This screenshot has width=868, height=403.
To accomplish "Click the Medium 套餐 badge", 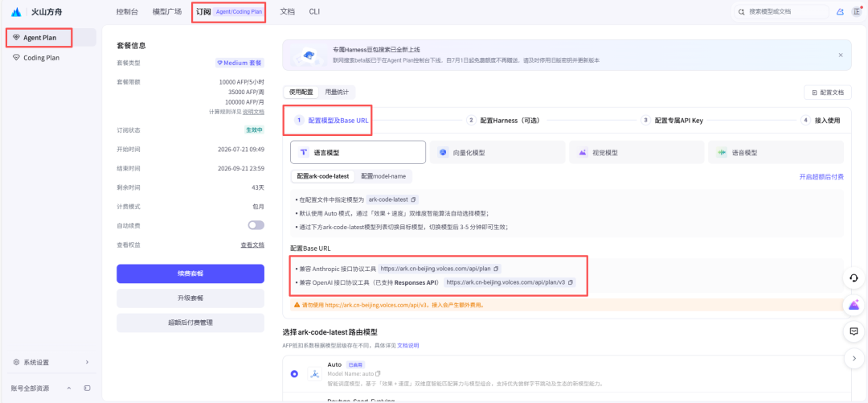I will (240, 64).
